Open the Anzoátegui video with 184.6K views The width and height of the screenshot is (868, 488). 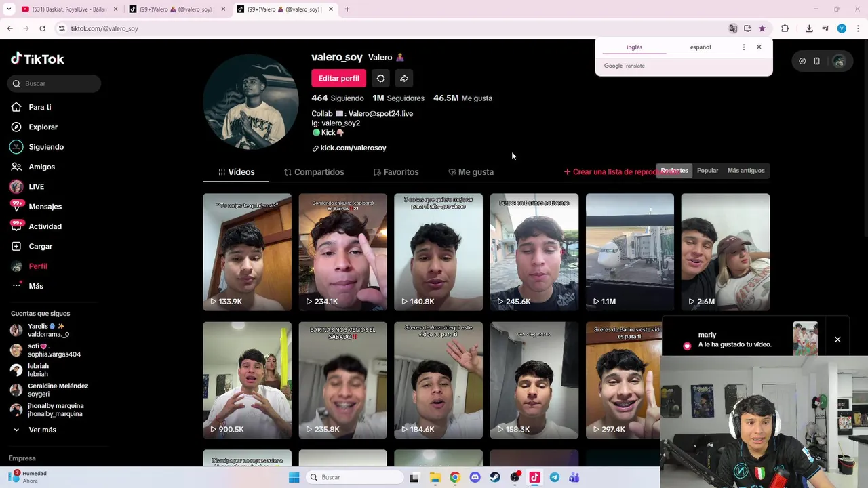coord(438,380)
